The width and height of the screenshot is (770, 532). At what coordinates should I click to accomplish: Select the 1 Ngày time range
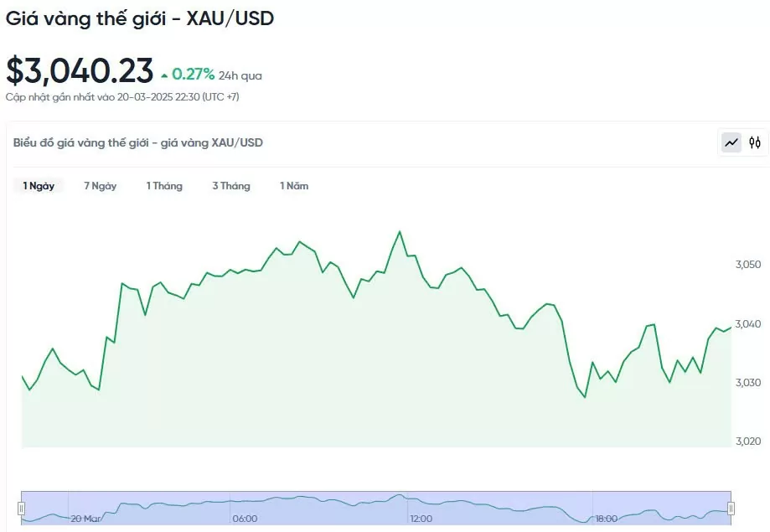click(x=39, y=186)
